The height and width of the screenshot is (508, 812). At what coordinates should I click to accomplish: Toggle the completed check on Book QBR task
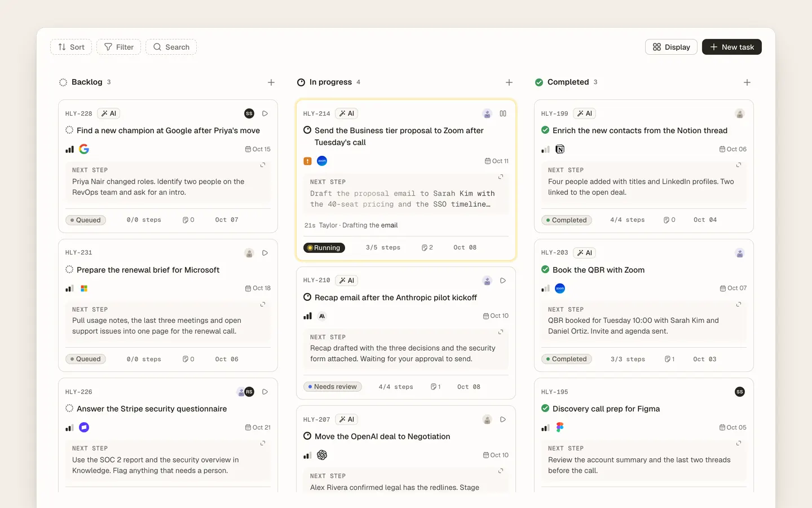click(545, 270)
